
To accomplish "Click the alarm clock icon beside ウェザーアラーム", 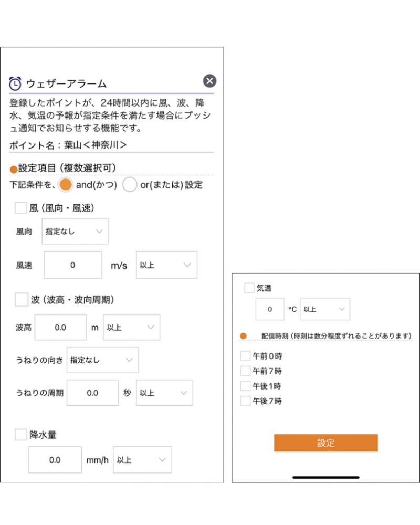I will [x=15, y=83].
